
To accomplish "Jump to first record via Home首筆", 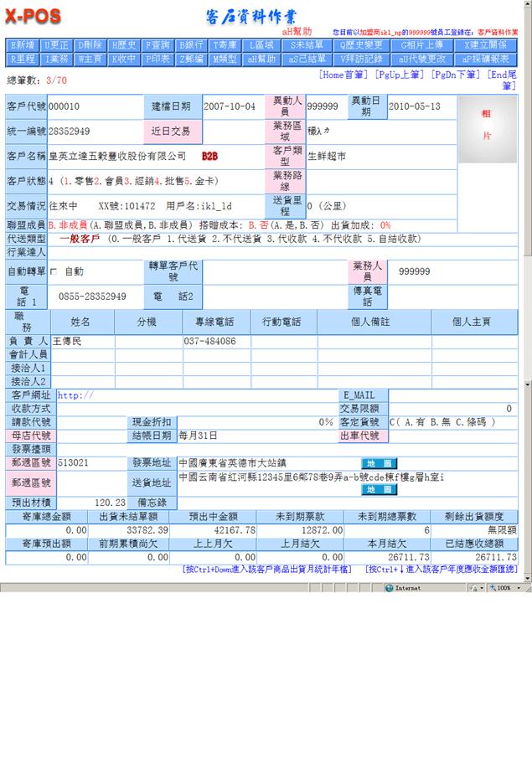I will click(343, 75).
